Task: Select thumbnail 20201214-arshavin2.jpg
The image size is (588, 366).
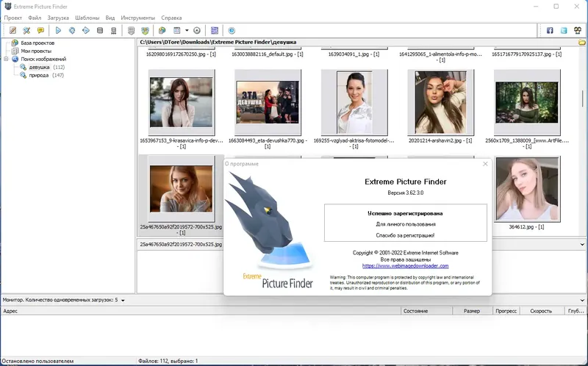Action: coord(440,102)
